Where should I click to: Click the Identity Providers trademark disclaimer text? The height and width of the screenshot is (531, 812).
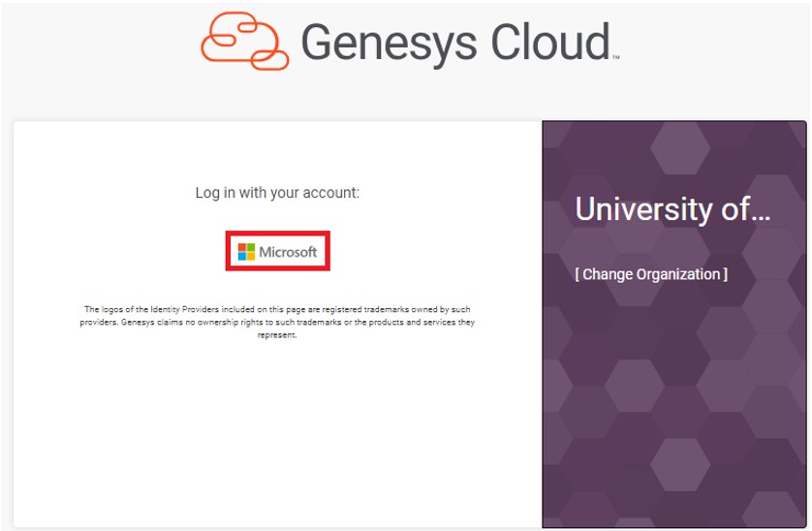[x=277, y=322]
